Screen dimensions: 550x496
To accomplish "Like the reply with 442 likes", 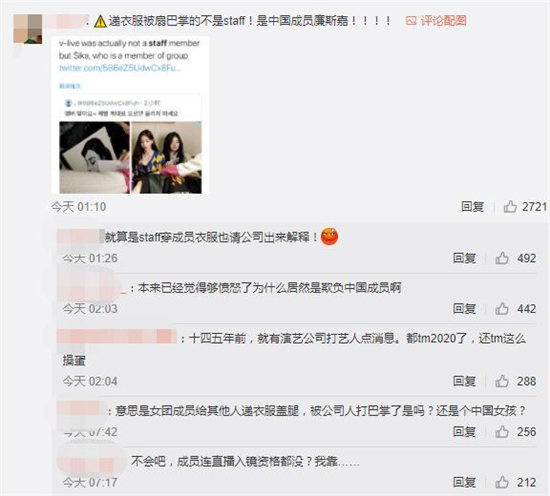I will 502,308.
